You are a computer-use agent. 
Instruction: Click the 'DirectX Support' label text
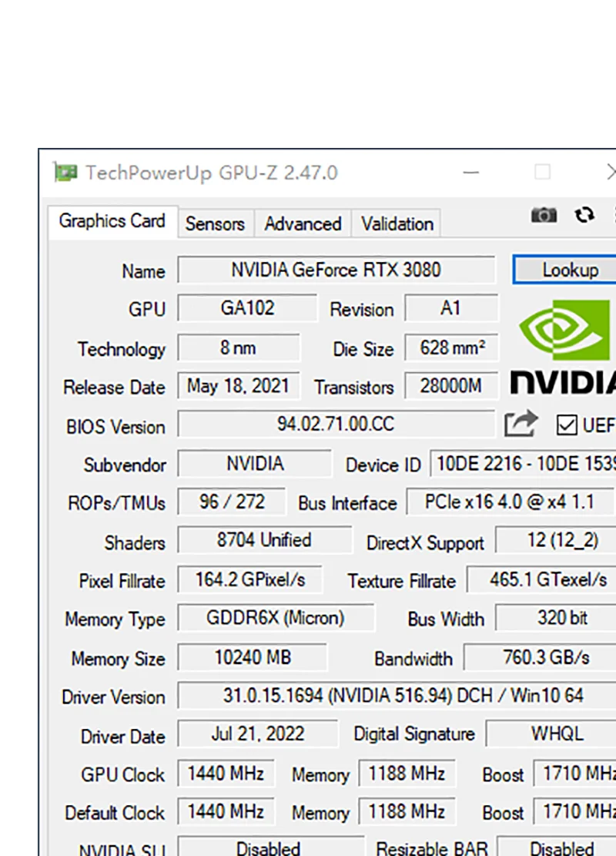pyautogui.click(x=425, y=543)
